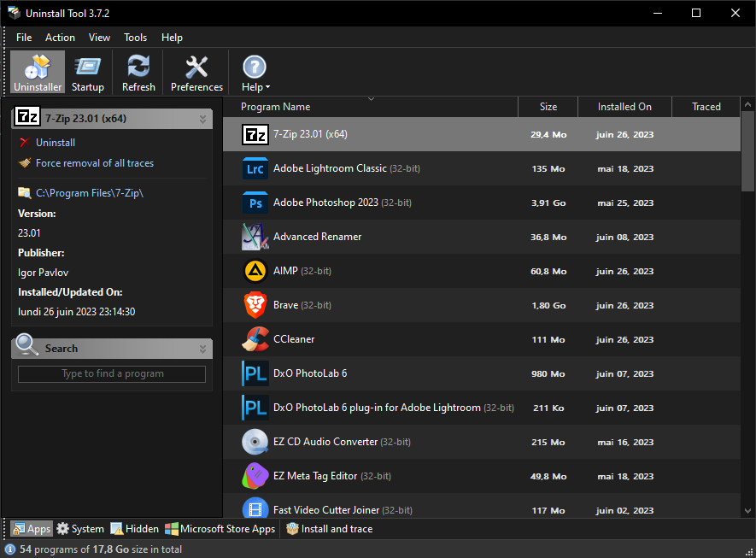Open the File menu
The width and height of the screenshot is (756, 558).
[x=24, y=38]
